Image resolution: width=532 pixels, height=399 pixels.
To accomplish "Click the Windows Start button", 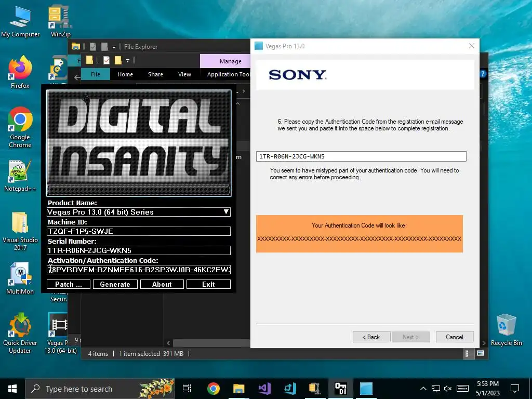I will tap(12, 389).
